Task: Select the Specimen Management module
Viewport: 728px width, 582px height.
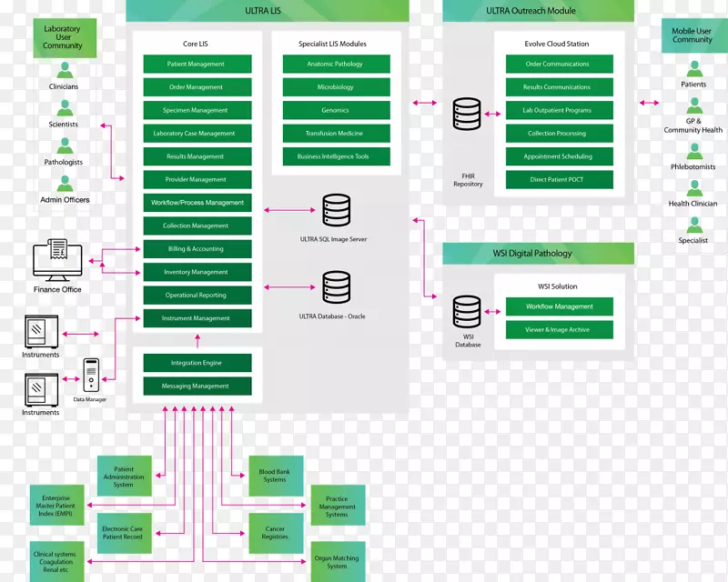Action: 197,110
